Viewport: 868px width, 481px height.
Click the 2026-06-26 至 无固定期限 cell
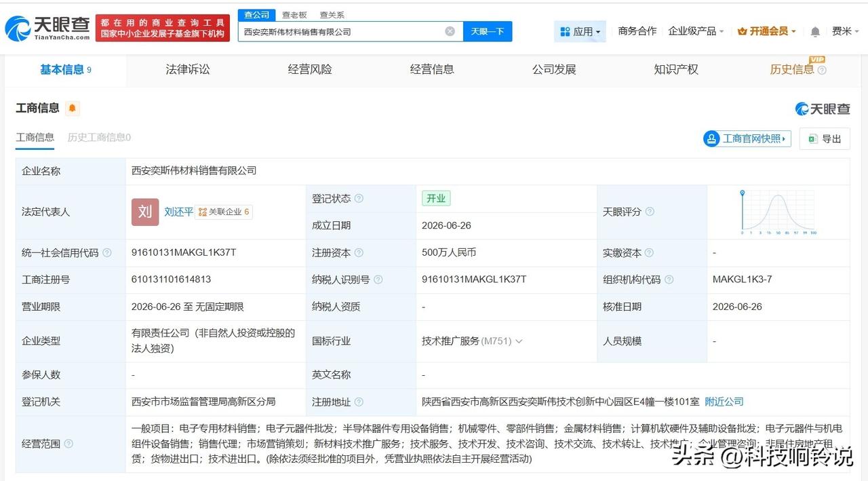(x=188, y=307)
